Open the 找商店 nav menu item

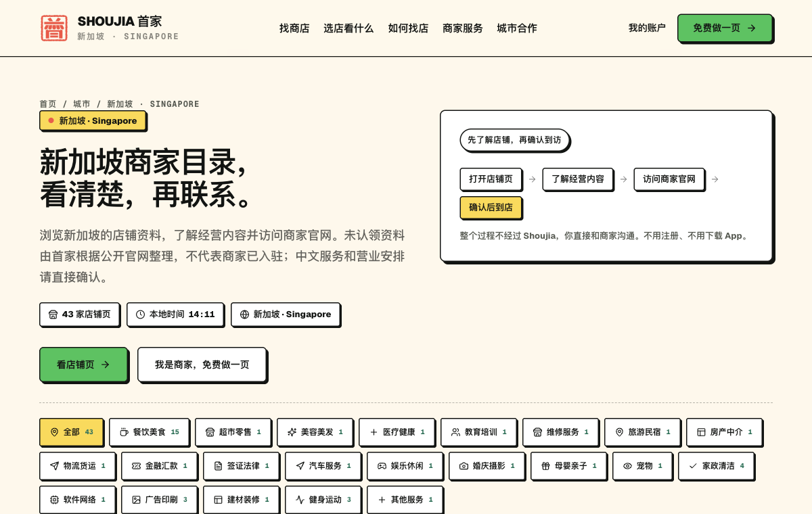point(294,28)
